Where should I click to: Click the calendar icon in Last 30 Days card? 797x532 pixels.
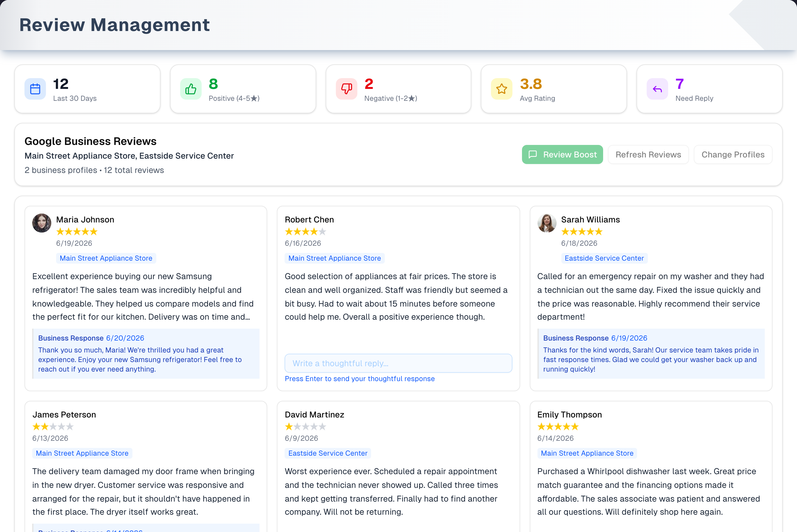pos(35,89)
